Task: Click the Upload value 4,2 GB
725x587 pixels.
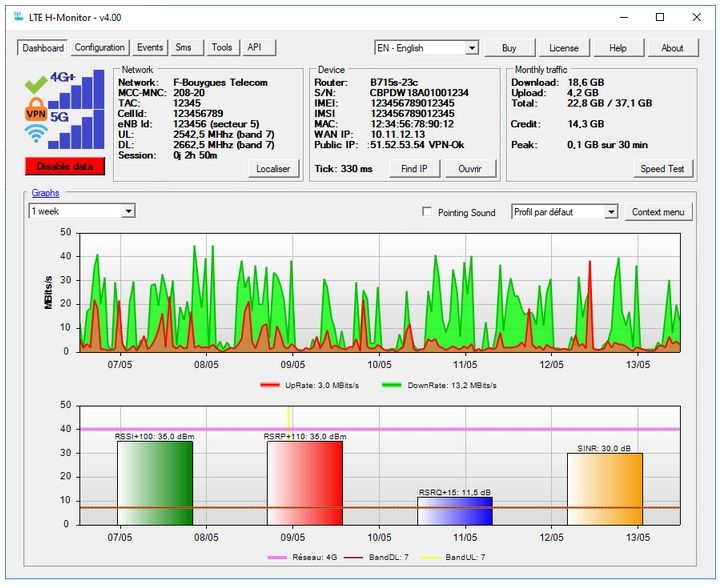Action: click(x=583, y=93)
